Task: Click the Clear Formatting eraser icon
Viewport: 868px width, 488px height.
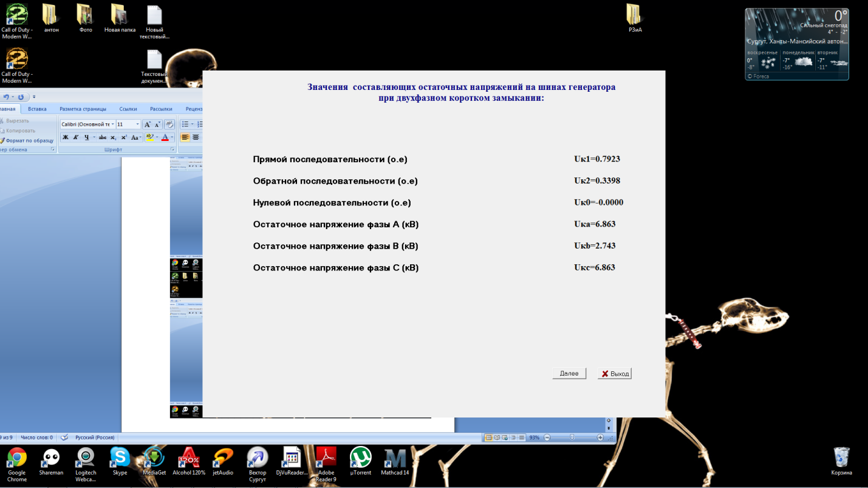Action: click(169, 124)
